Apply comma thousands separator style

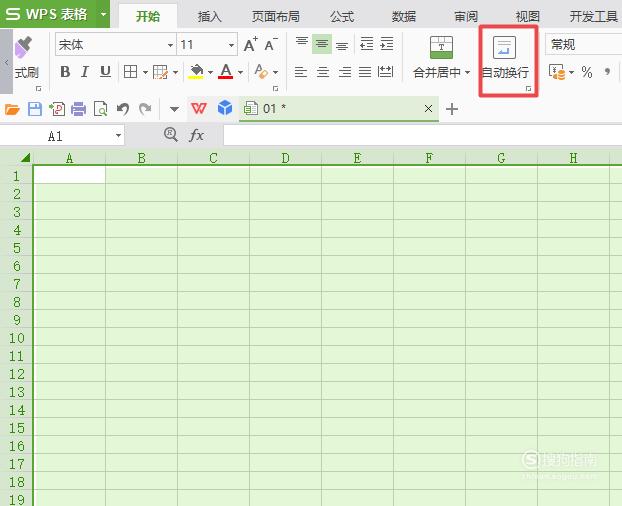pyautogui.click(x=607, y=72)
